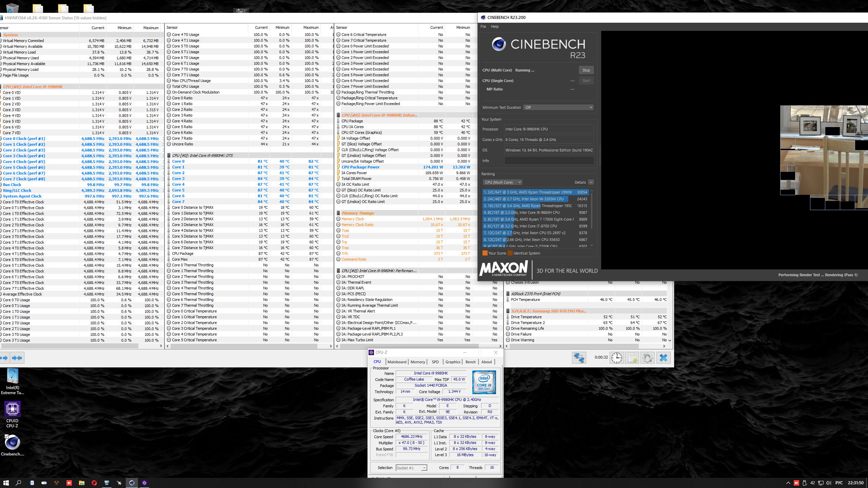Click the clock reset-timer icon in HWiNFO

click(616, 358)
